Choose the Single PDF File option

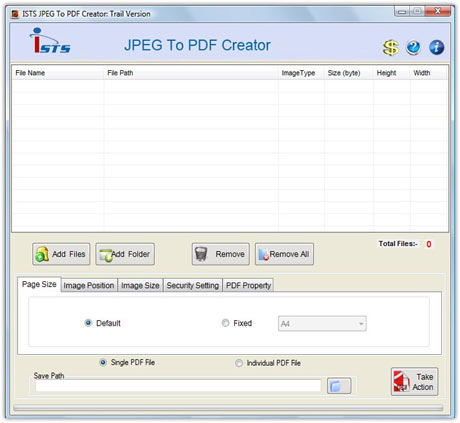tap(103, 362)
